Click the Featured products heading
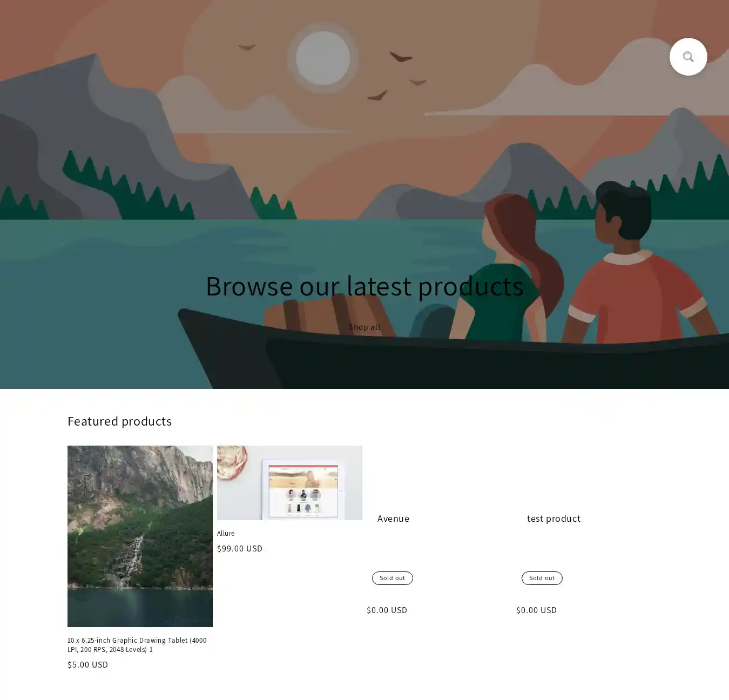Screen dimensions: 729x700 [119, 421]
